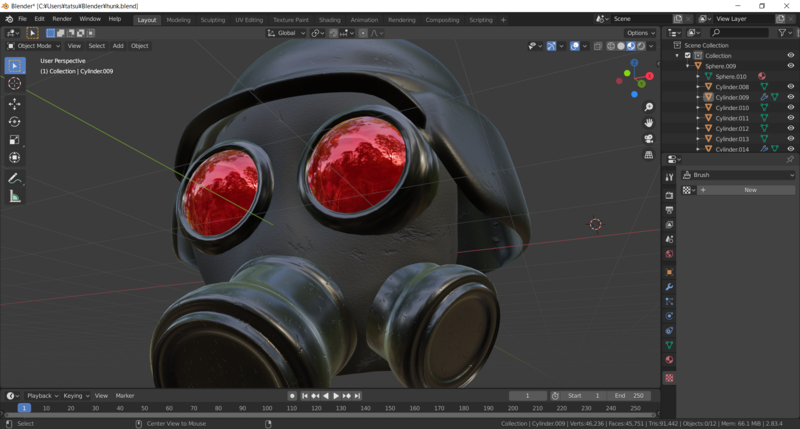Hide the Collection using its eye icon
The width and height of the screenshot is (800, 429).
click(791, 56)
